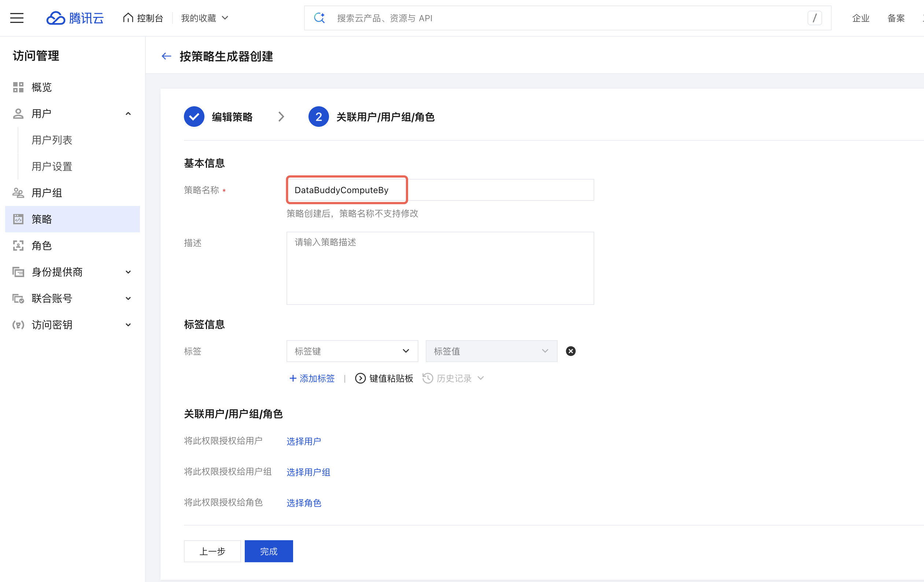Click the 策略 policy icon

18,219
